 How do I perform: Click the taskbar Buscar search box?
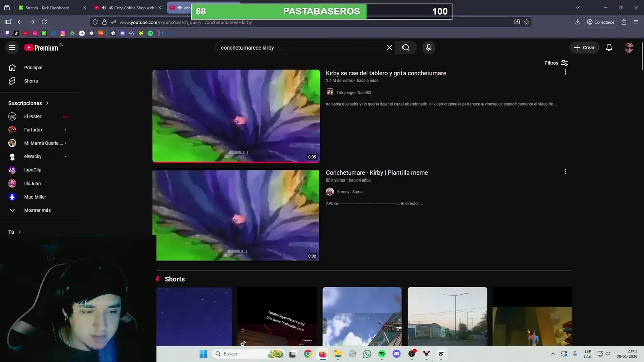pos(249,354)
